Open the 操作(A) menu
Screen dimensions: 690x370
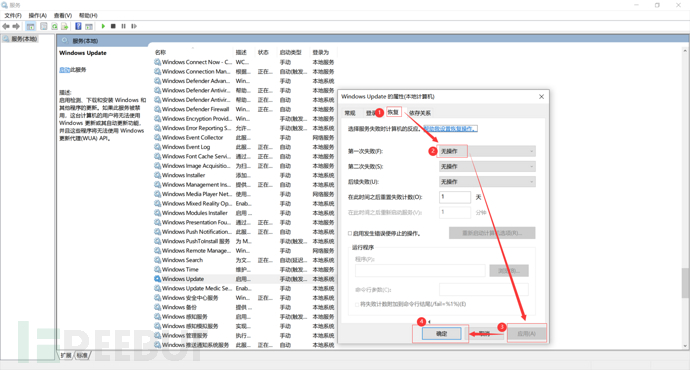point(37,15)
